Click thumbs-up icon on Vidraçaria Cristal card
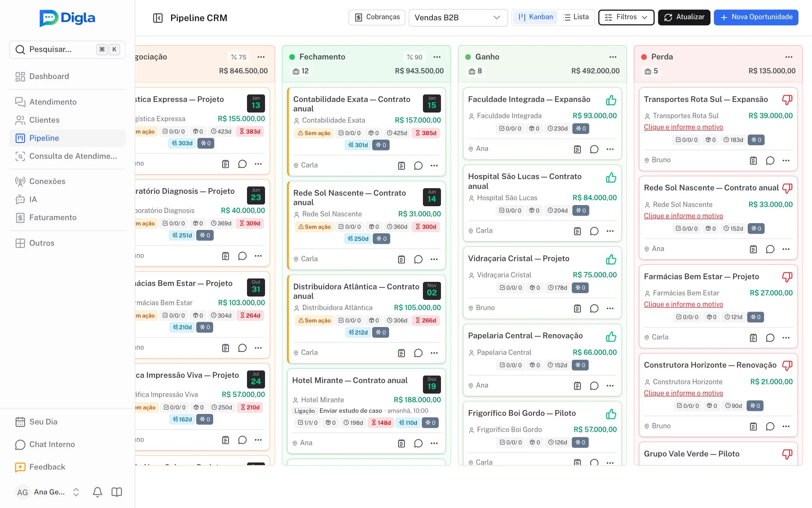The width and height of the screenshot is (812, 508). (x=611, y=259)
